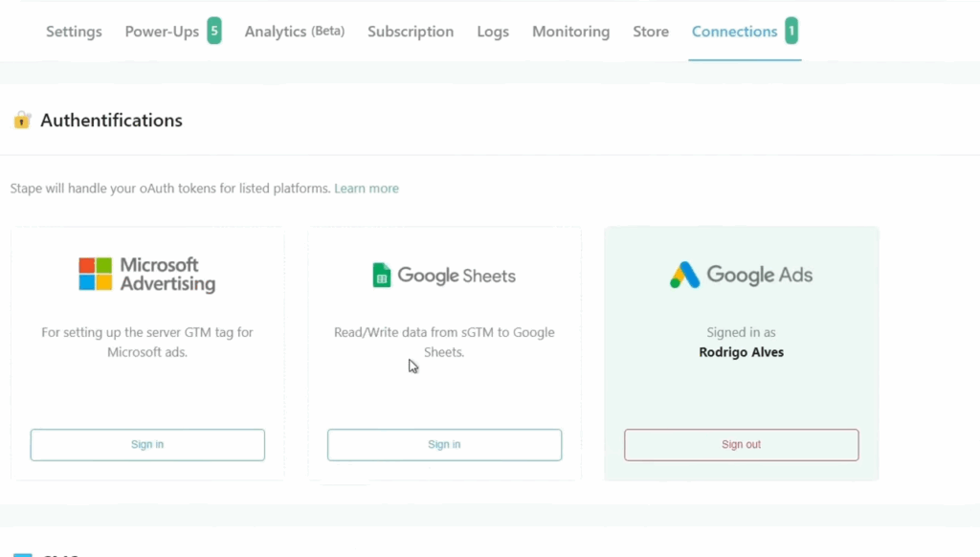980x557 pixels.
Task: Click the Authentifications section heading
Action: click(x=111, y=121)
